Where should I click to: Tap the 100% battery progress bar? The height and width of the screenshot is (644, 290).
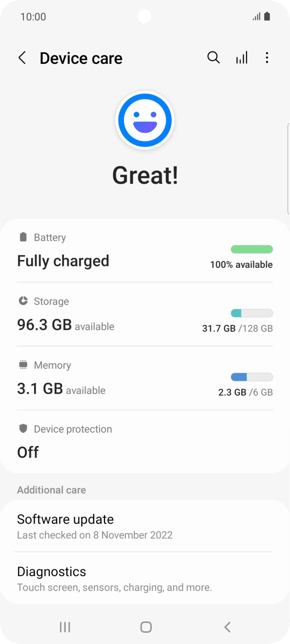click(x=251, y=249)
